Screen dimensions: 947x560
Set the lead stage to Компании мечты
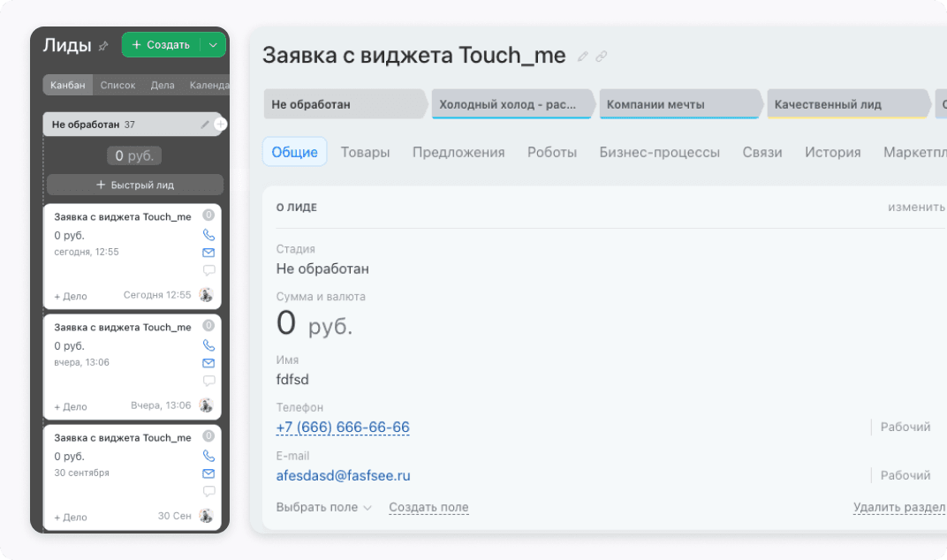pos(680,104)
